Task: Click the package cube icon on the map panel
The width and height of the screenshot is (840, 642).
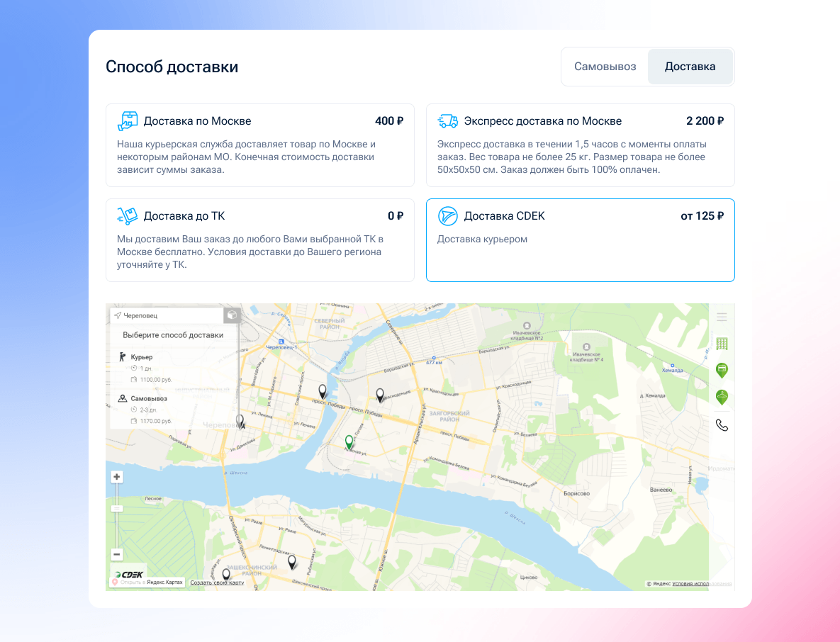Action: pos(231,315)
